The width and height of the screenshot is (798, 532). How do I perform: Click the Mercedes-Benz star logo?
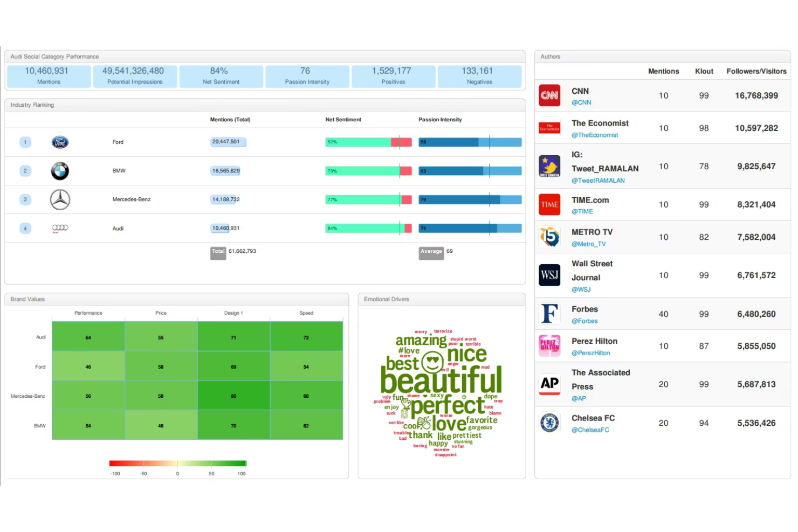(x=60, y=200)
